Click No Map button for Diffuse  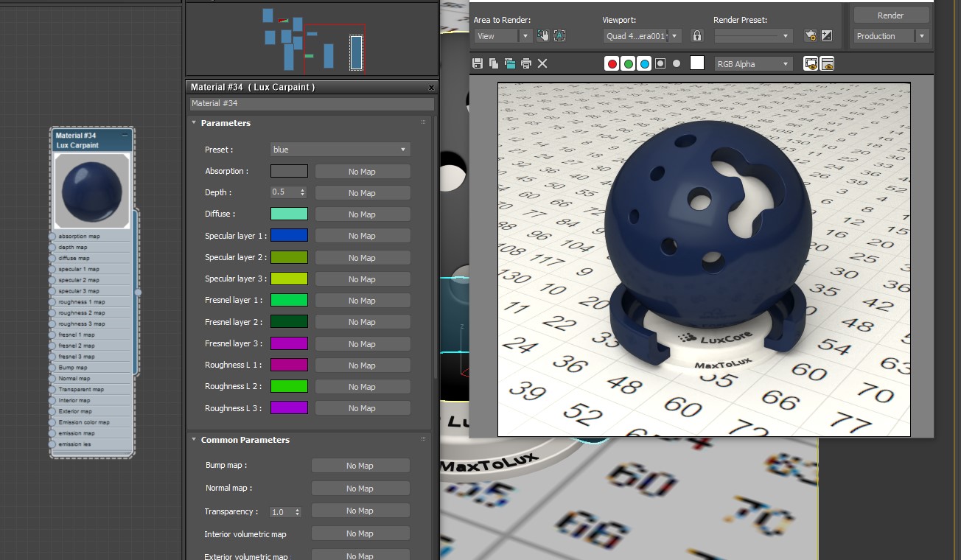(362, 214)
